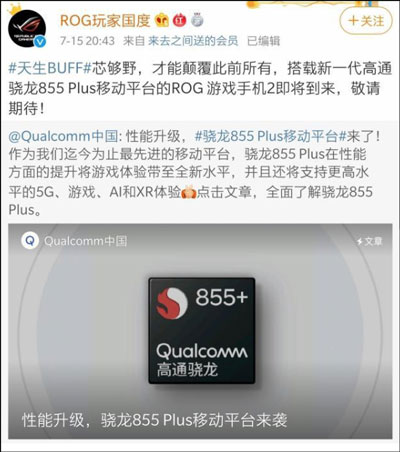Open ROG玩家国度 username link
This screenshot has height=452, width=400.
[105, 21]
